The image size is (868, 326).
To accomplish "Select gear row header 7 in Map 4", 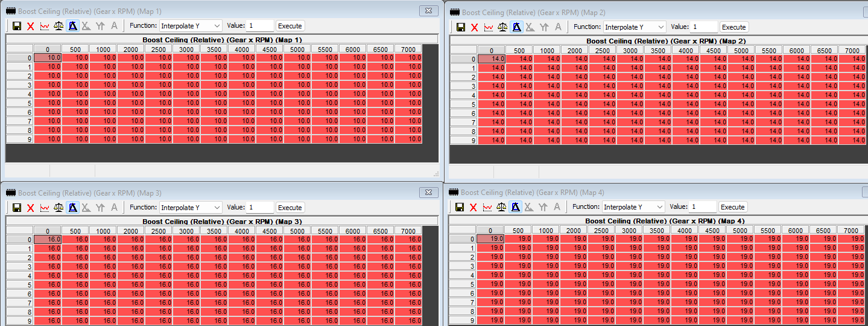I will 462,302.
